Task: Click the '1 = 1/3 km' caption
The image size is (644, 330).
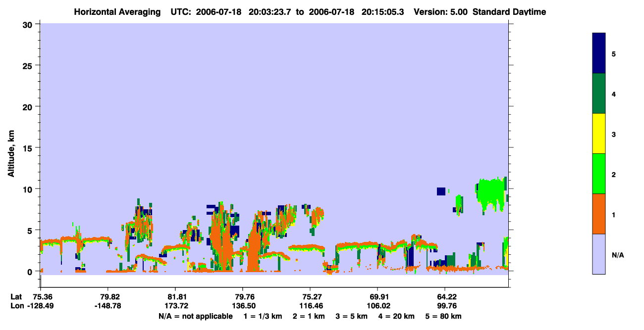Action: tap(262, 316)
